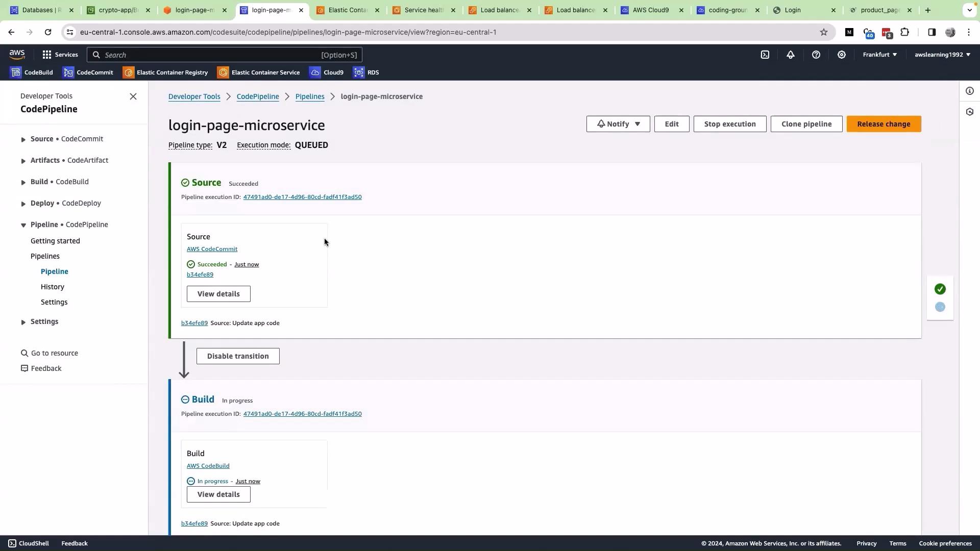This screenshot has height=551, width=980.
Task: View details of Build action
Action: 218,494
